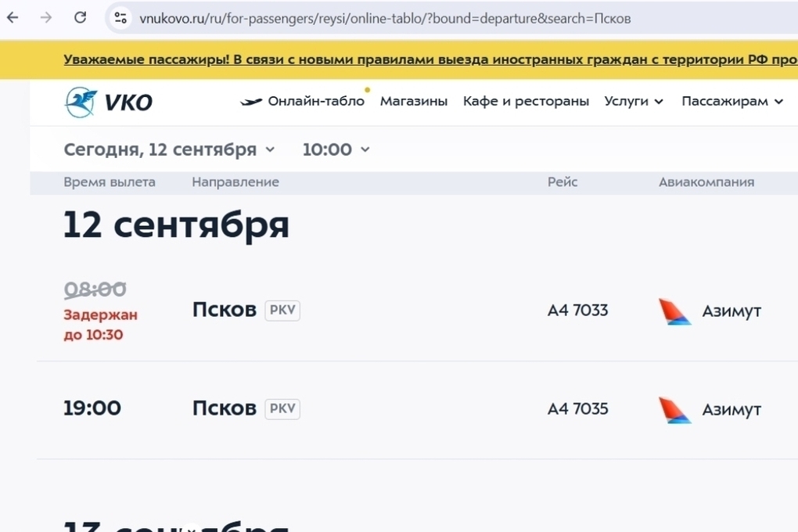Viewport: 798px width, 532px height.
Task: Click Азимут logo for flight A4 7033
Action: click(674, 311)
